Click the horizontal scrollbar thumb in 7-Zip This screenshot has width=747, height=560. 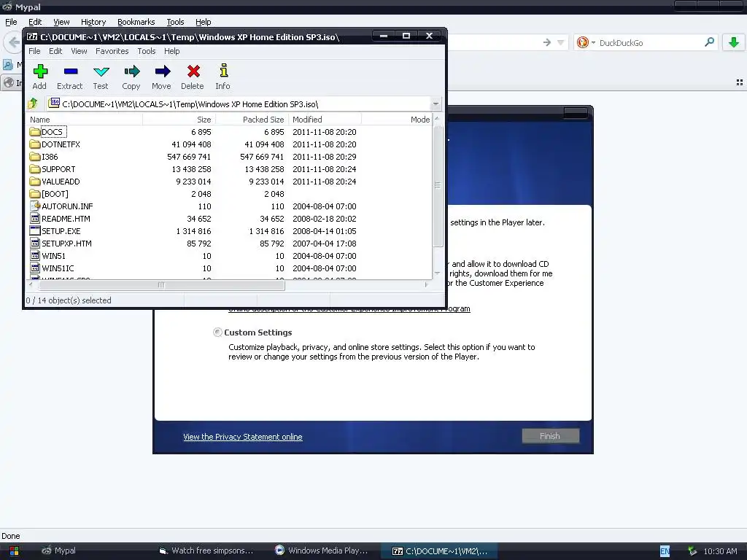point(161,285)
